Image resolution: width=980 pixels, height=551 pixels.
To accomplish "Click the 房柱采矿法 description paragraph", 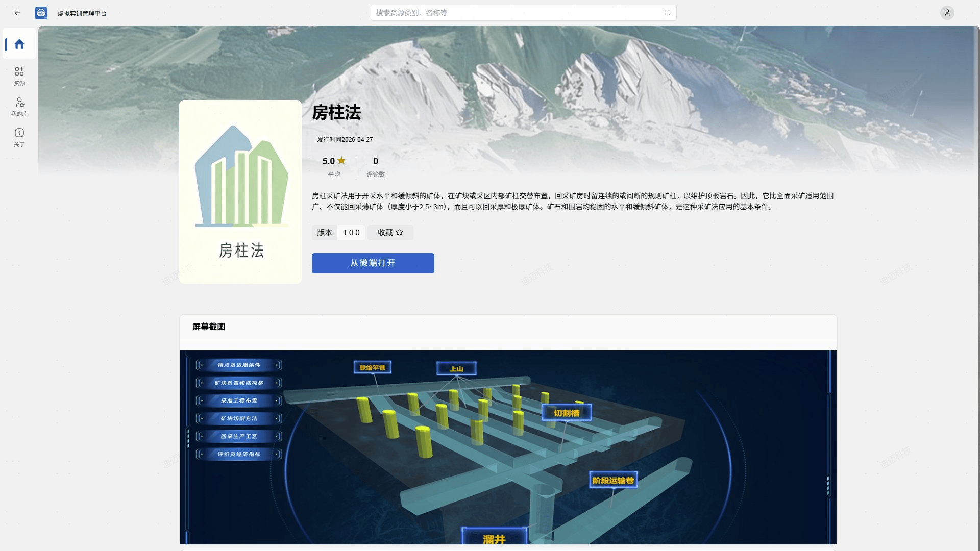I will pos(573,201).
